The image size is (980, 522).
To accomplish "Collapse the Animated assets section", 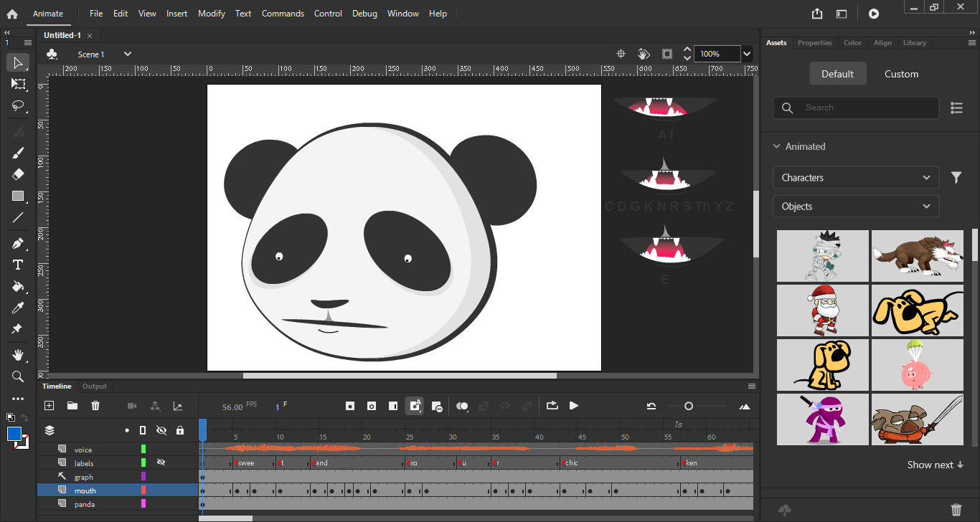I will click(x=776, y=146).
